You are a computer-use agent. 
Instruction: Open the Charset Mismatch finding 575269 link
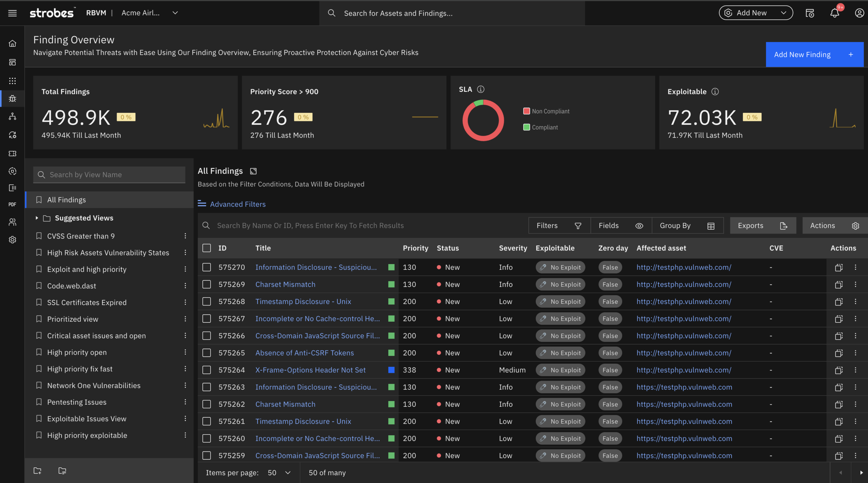285,284
